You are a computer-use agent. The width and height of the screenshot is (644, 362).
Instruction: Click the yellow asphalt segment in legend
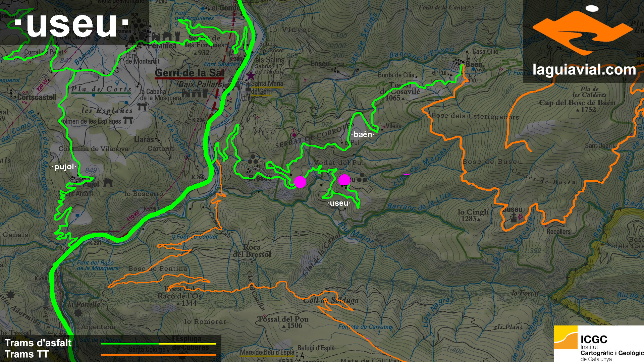(x=187, y=344)
